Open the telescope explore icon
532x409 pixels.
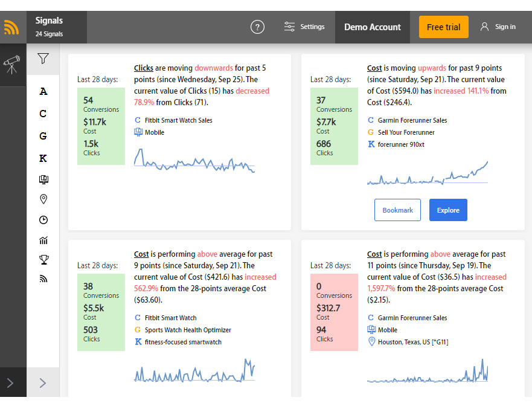[12, 65]
